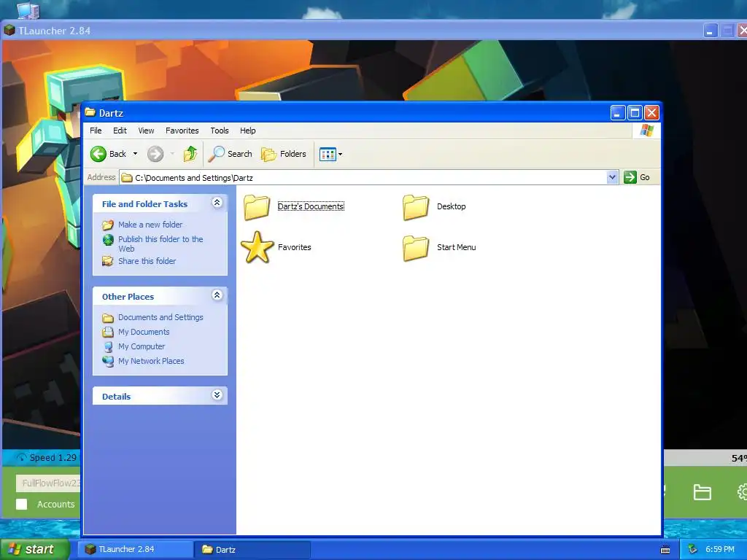Image resolution: width=747 pixels, height=560 pixels.
Task: Toggle the Accounts checkbox in TLauncher
Action: [x=21, y=504]
